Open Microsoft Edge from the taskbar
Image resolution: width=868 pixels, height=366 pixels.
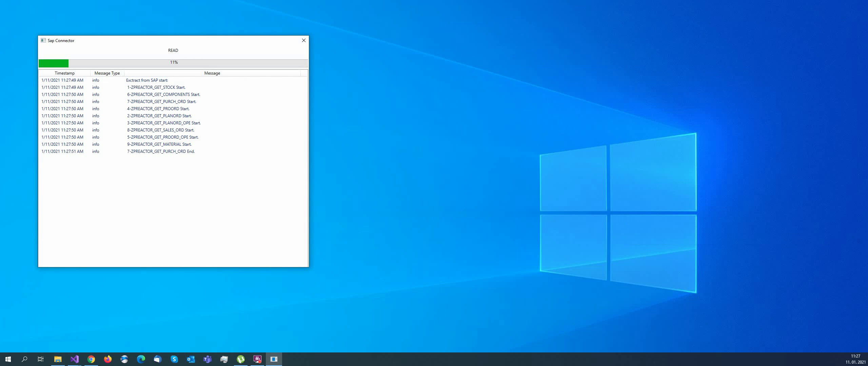click(x=141, y=359)
